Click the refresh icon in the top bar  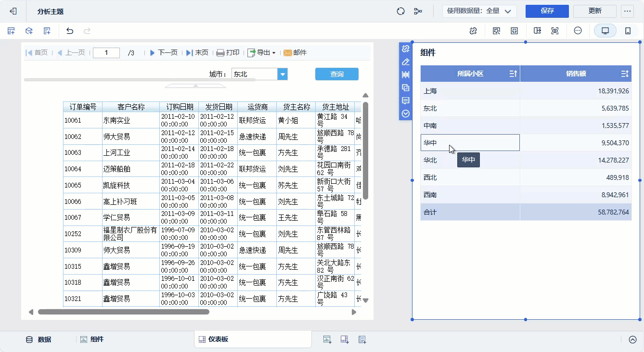pyautogui.click(x=400, y=11)
